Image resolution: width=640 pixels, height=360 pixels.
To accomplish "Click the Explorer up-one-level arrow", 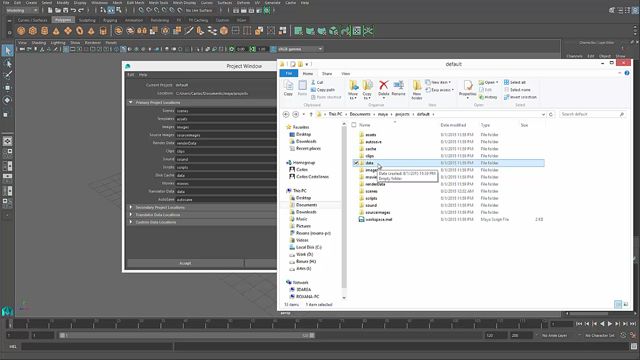I will click(x=311, y=114).
